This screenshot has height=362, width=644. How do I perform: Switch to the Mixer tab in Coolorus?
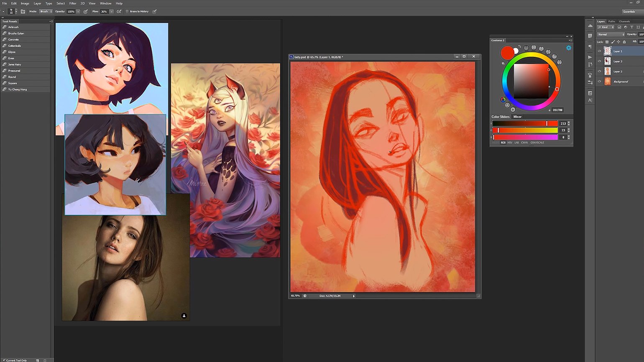(x=517, y=117)
